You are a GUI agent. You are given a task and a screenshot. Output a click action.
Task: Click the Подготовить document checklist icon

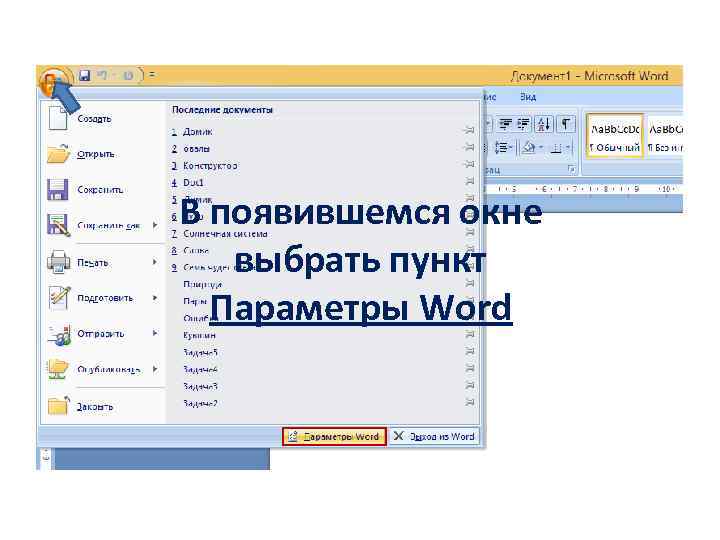pyautogui.click(x=59, y=298)
